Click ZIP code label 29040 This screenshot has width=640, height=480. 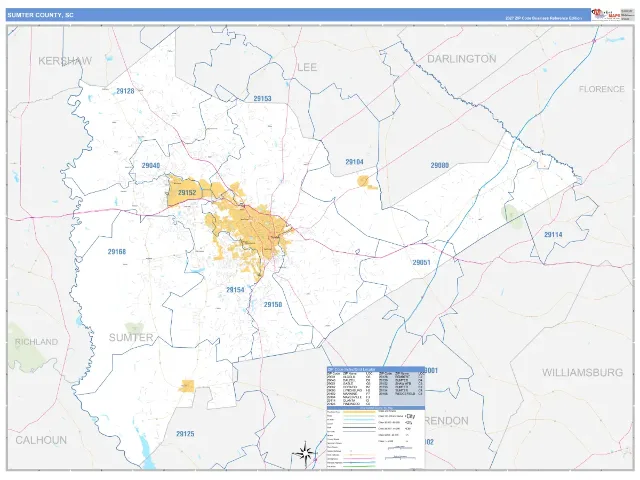[x=151, y=165]
